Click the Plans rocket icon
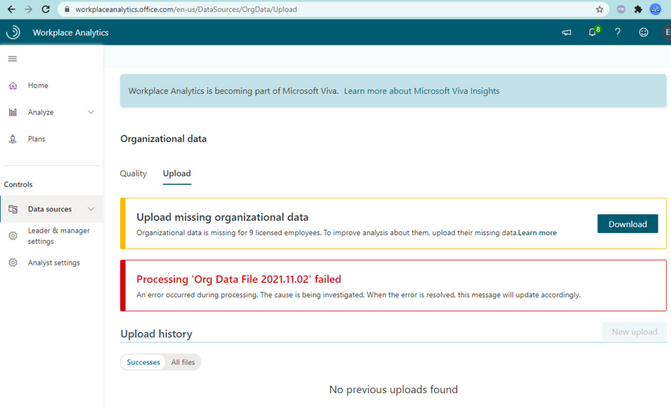This screenshot has height=408, width=671. click(x=13, y=139)
